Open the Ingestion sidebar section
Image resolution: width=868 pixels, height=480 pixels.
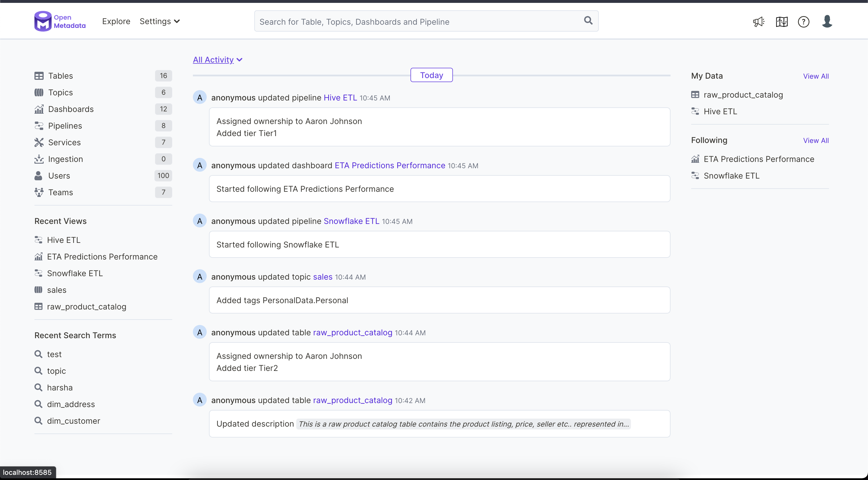click(x=66, y=159)
